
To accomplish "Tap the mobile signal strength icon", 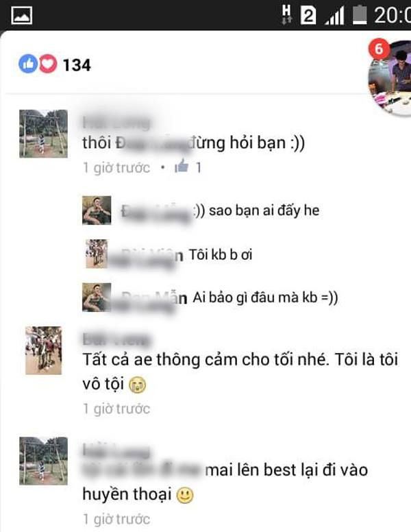I will [335, 16].
